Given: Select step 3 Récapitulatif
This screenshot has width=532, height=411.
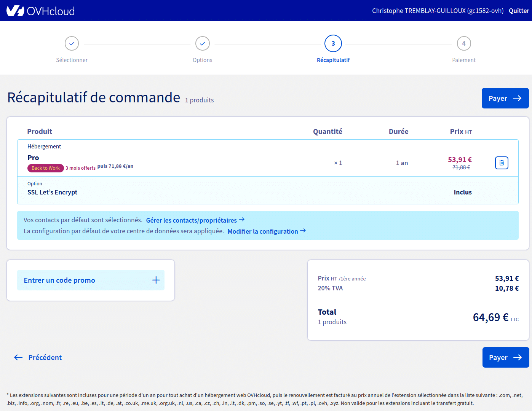Looking at the screenshot, I should (333, 49).
